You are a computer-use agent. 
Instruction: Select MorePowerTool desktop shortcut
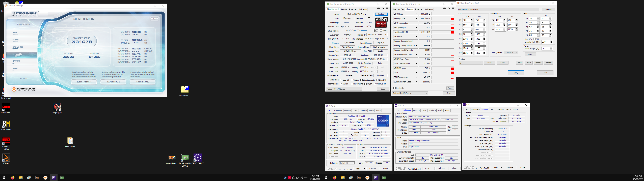coord(6,108)
